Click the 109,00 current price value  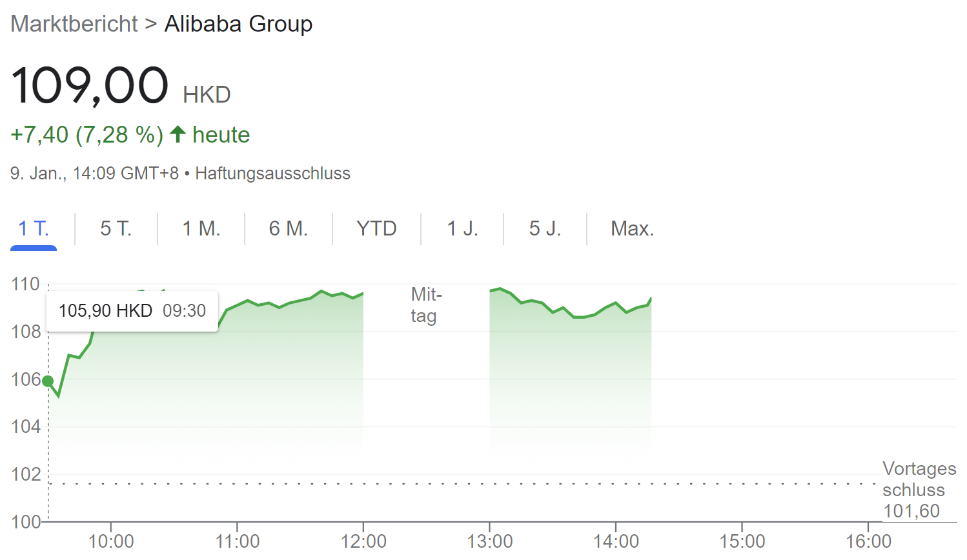pyautogui.click(x=90, y=85)
